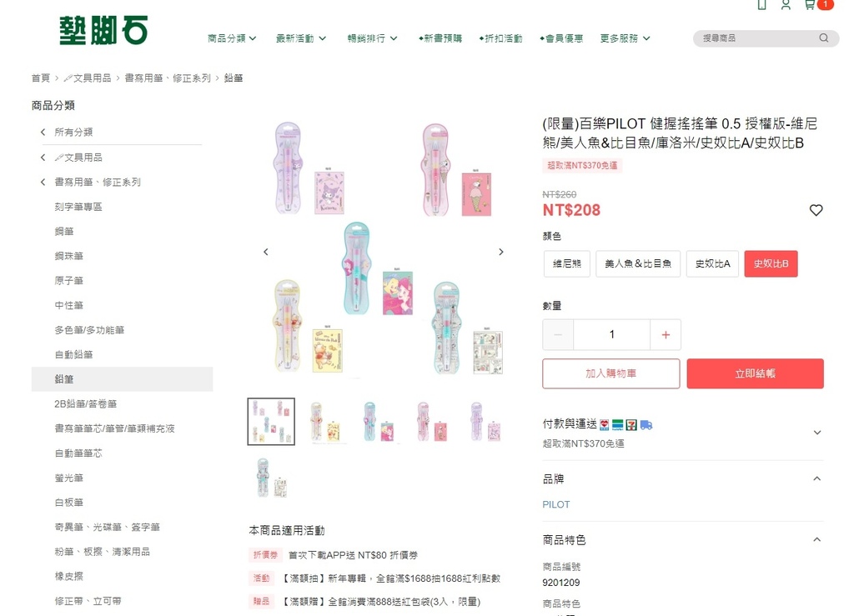Open the 暢銷排行 menu
Viewport: 854px width, 616px height.
(373, 38)
